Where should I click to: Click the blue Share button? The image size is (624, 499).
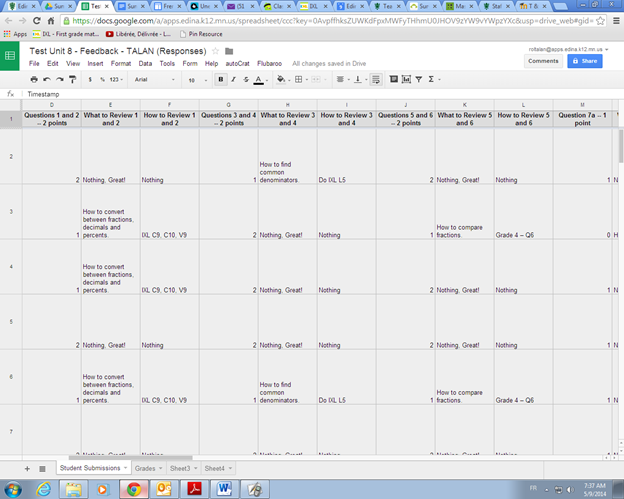point(585,61)
